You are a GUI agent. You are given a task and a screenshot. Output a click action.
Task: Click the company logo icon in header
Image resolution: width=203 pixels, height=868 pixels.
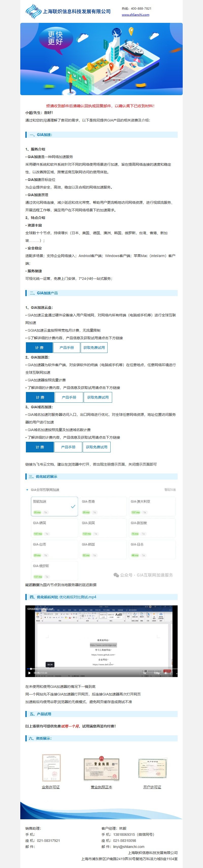tap(34, 11)
